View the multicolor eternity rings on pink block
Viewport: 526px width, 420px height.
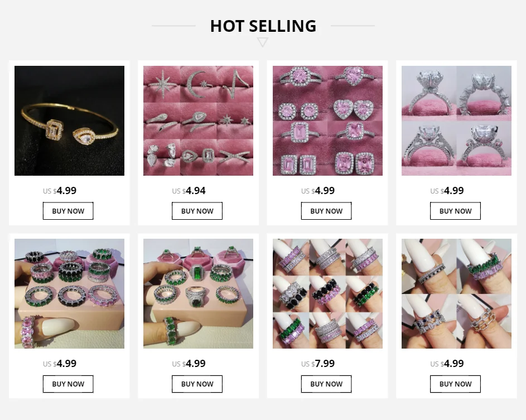(69, 293)
